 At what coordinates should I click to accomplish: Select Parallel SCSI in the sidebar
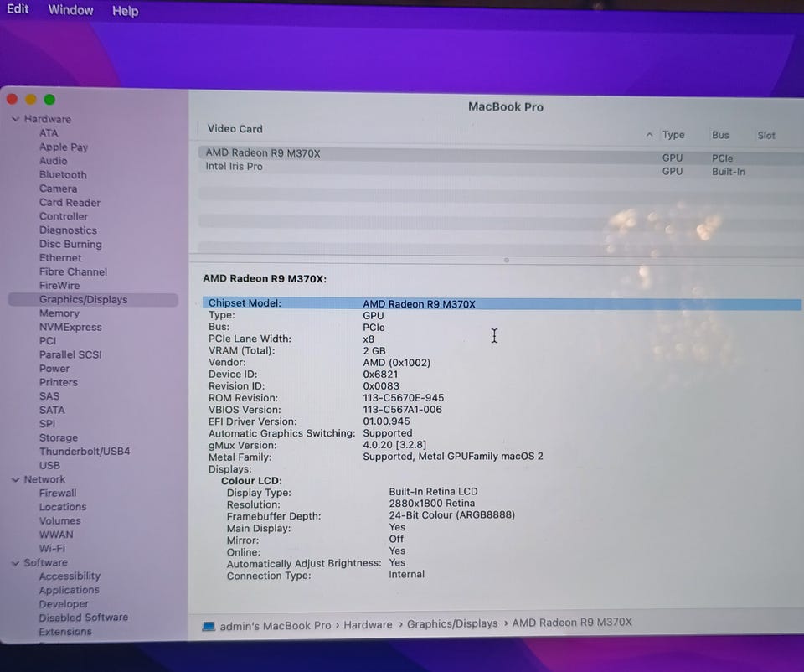click(70, 354)
